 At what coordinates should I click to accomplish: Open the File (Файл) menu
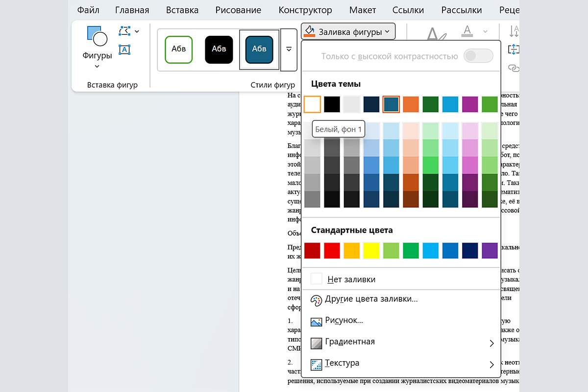click(x=88, y=10)
